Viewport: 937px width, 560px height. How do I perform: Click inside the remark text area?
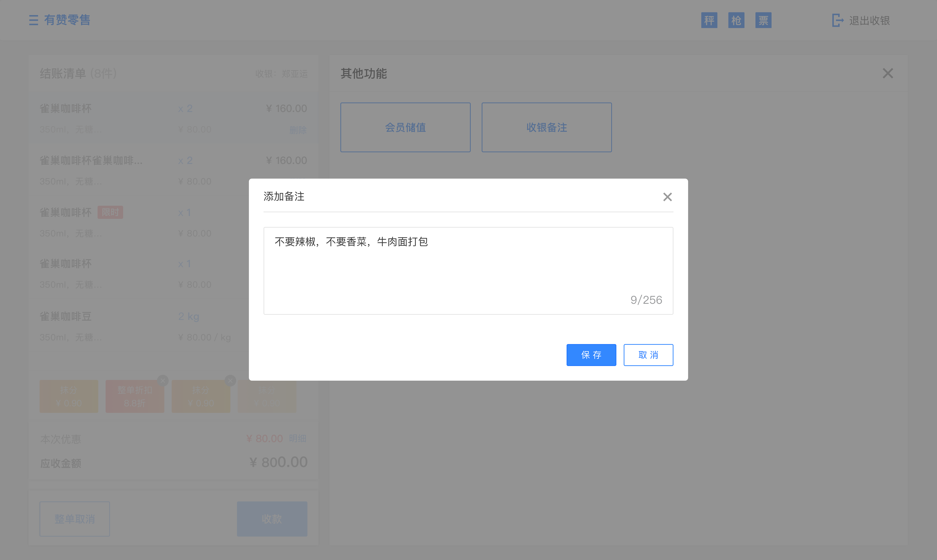click(468, 270)
